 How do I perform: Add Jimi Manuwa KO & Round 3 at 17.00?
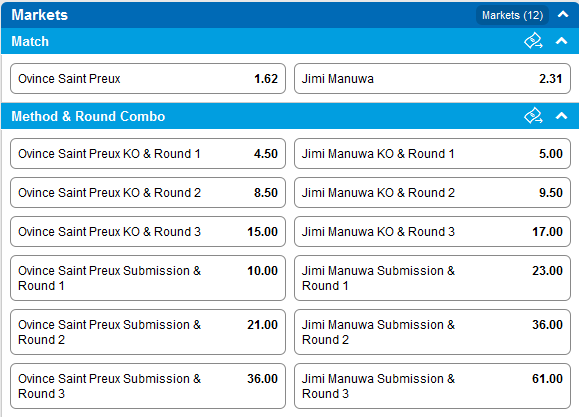point(432,232)
